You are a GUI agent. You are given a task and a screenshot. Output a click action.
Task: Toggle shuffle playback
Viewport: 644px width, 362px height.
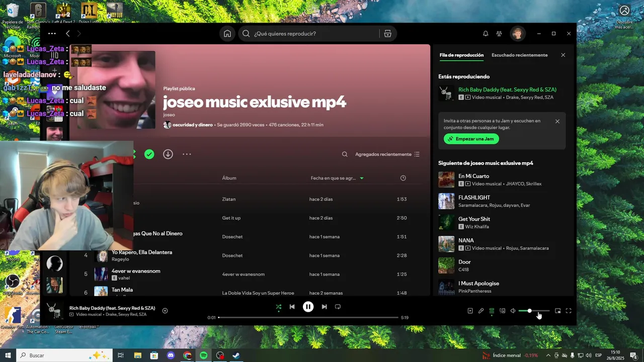coord(279,307)
